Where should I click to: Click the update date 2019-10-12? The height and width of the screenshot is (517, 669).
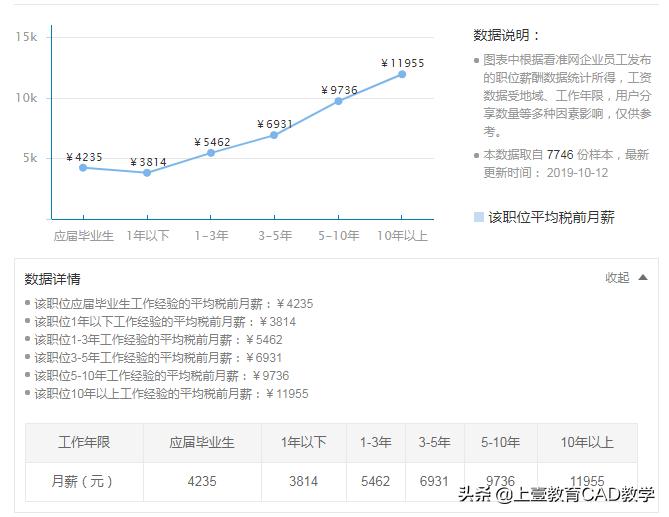[x=577, y=173]
